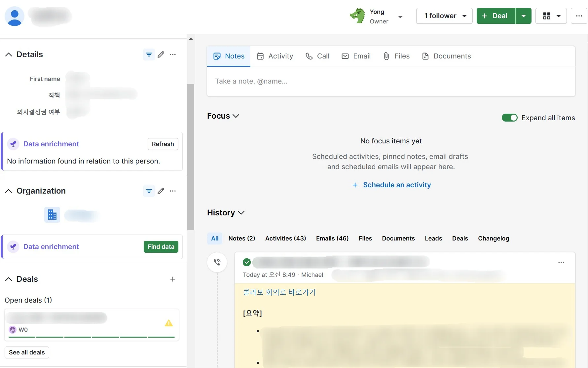Open the owner dropdown next to Yong
This screenshot has width=588, height=368.
tap(401, 17)
